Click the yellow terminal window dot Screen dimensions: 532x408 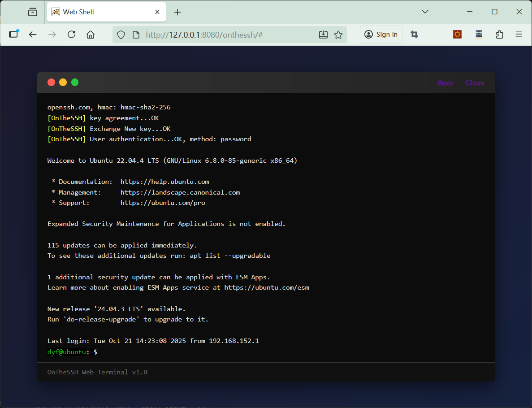(63, 82)
